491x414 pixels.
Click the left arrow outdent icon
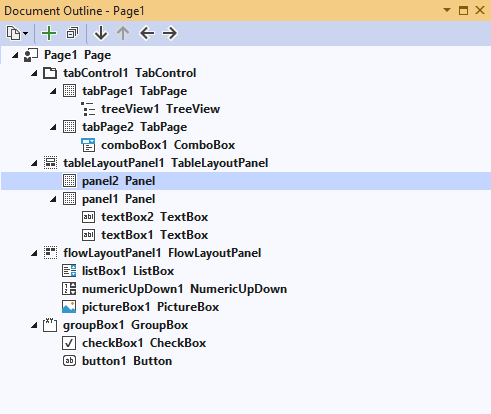tap(147, 33)
